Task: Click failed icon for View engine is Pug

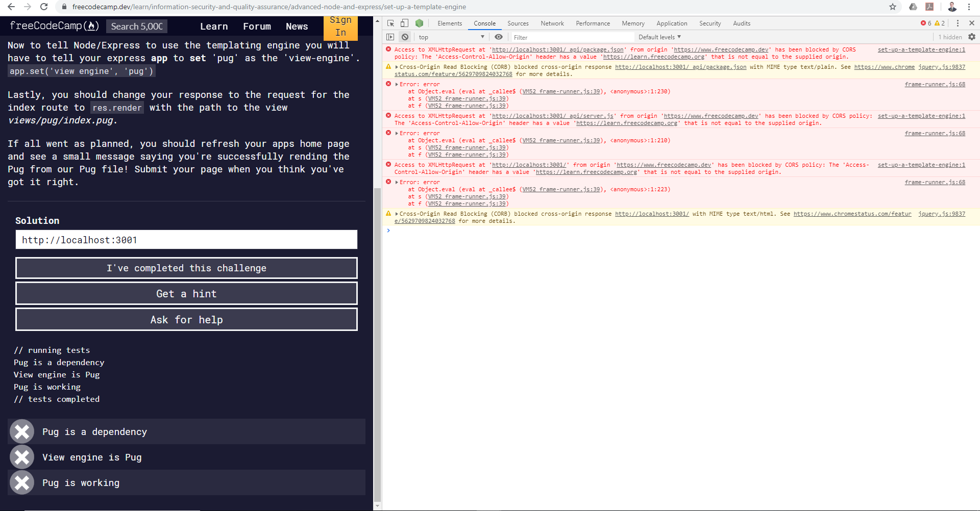Action: click(22, 457)
